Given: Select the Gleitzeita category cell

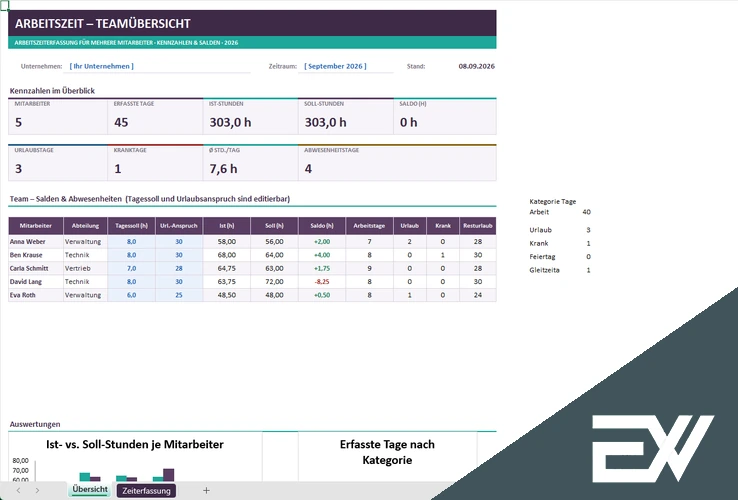Looking at the screenshot, I should click(544, 270).
